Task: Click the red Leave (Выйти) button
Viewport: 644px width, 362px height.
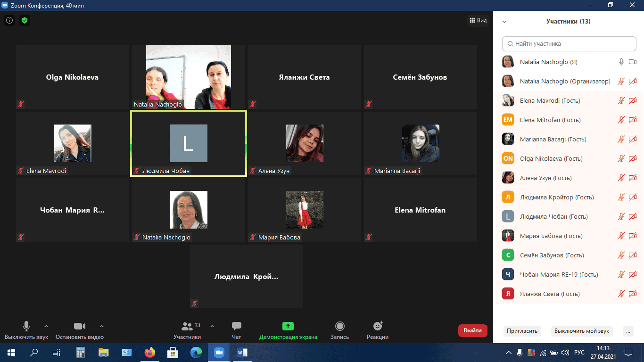Action: (x=472, y=330)
